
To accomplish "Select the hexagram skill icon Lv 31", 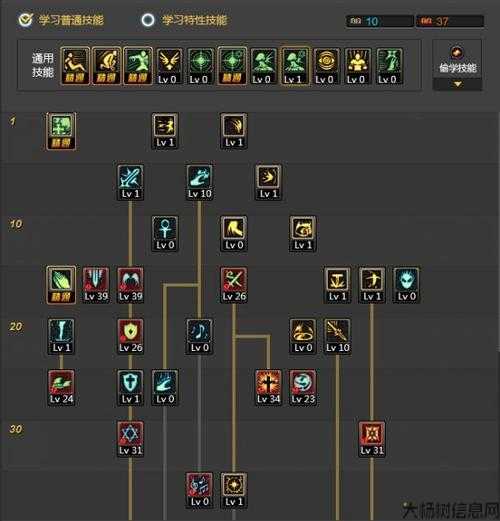I will tap(130, 439).
